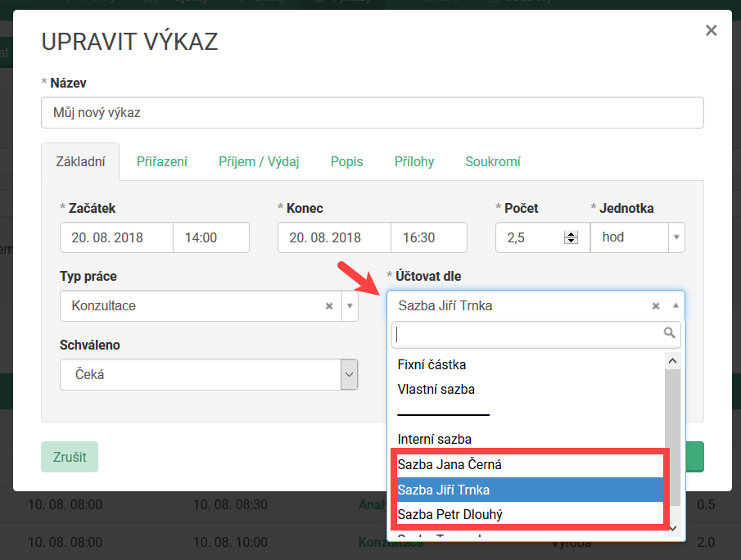The image size is (741, 560).
Task: Open the Schváleno dropdown
Action: [x=208, y=375]
